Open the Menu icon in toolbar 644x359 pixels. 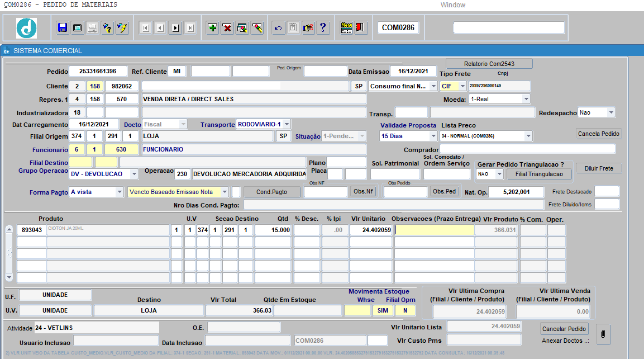pos(346,27)
